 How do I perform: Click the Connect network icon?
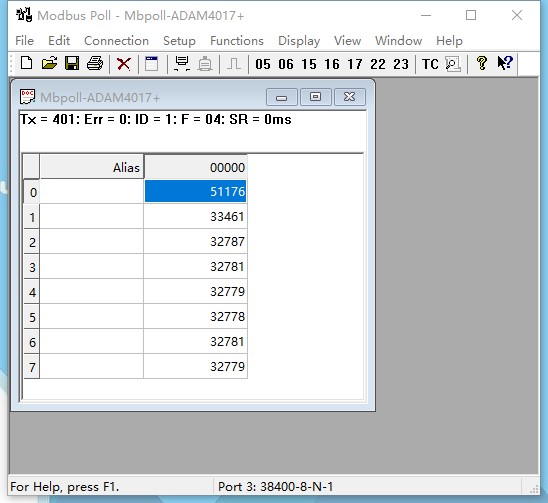point(182,64)
